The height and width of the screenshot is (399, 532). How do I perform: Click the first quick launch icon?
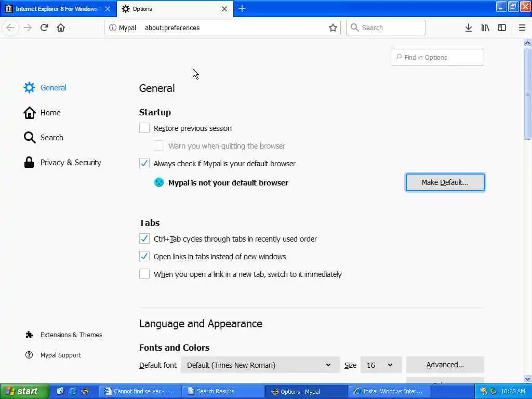60,391
